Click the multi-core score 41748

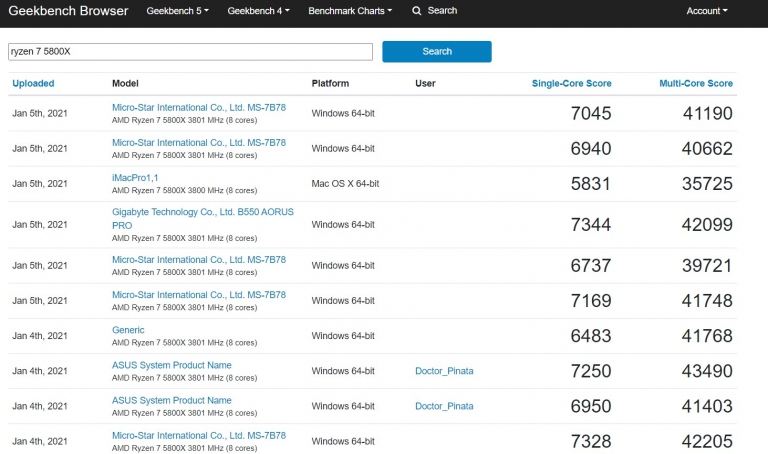[x=707, y=301]
